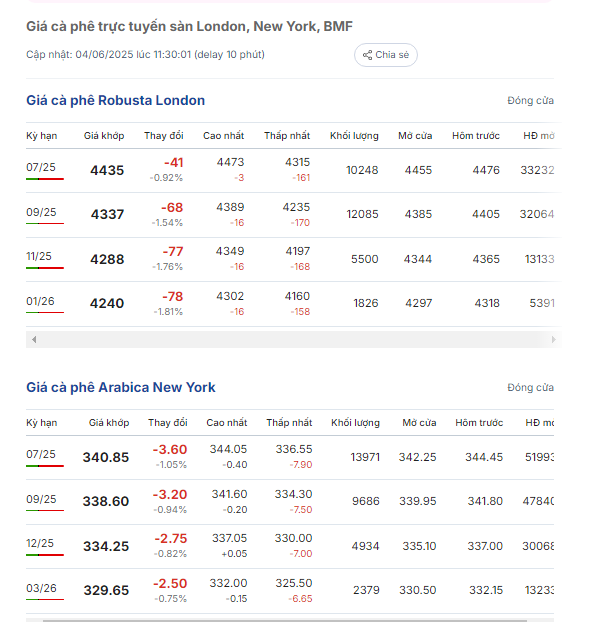The image size is (598, 622).
Task: Click the Robusta London horizontal scrollbar track
Action: [294, 340]
